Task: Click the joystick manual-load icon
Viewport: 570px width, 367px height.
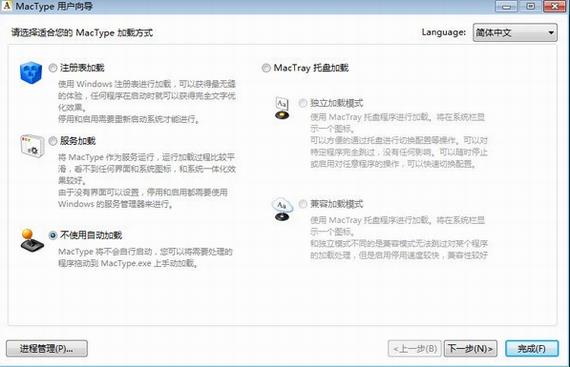Action: coord(32,241)
